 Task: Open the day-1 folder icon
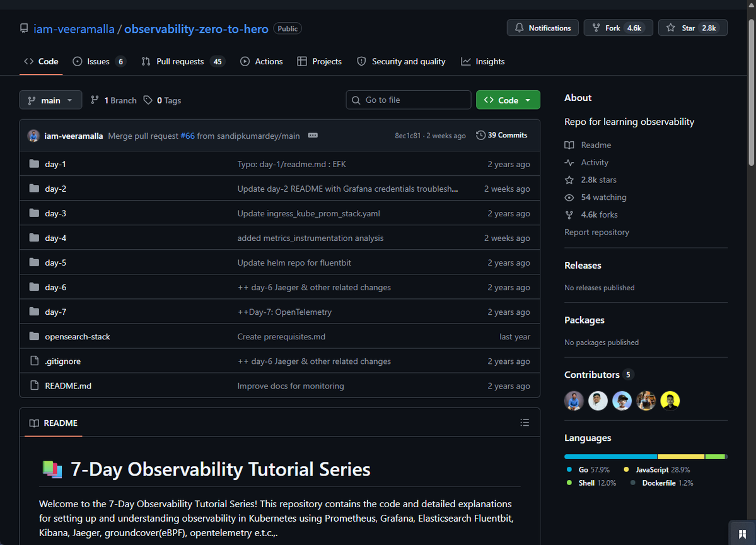click(34, 163)
